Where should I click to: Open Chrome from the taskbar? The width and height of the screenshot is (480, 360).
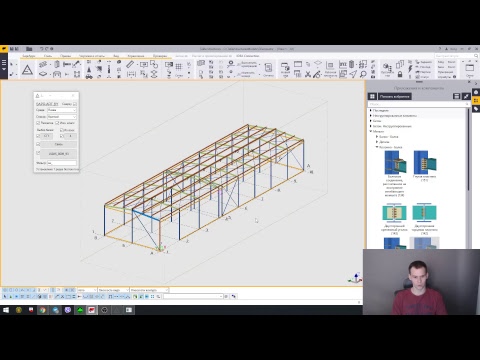tap(42, 310)
